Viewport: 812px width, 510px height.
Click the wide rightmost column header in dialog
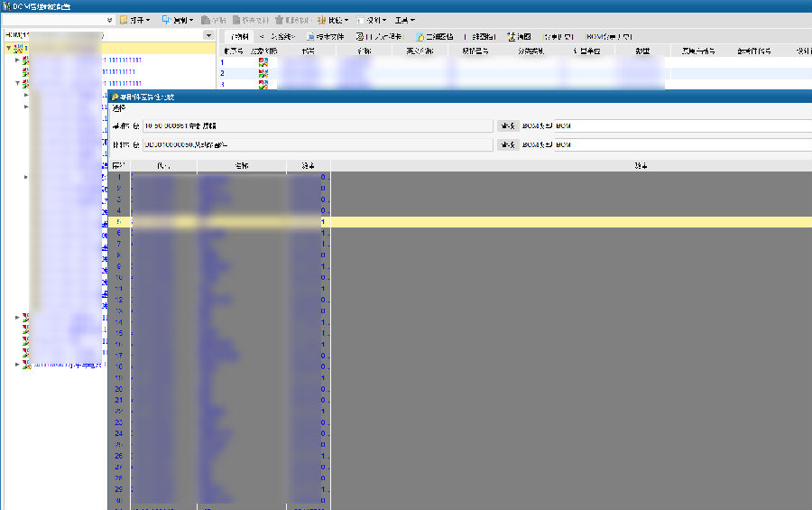pyautogui.click(x=571, y=166)
